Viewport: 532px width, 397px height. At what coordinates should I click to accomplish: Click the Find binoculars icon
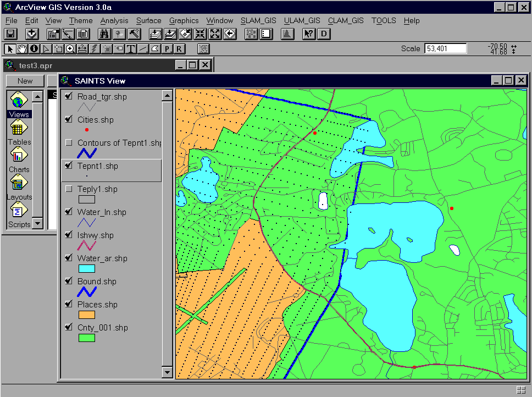pyautogui.click(x=104, y=34)
